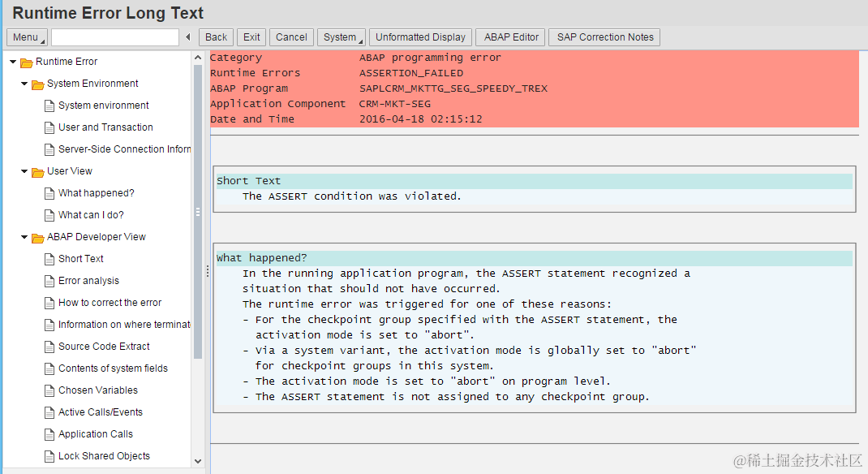Image resolution: width=868 pixels, height=474 pixels.
Task: Click the User View folder icon
Action: point(37,172)
